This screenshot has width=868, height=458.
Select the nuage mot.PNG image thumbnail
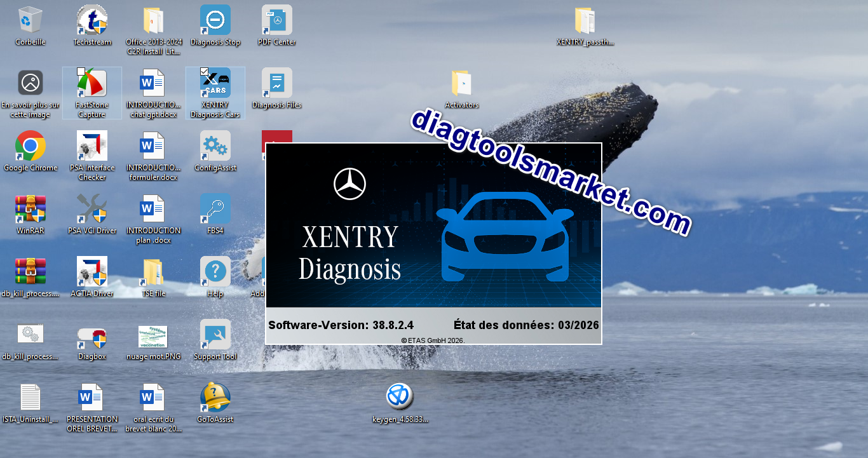point(153,337)
